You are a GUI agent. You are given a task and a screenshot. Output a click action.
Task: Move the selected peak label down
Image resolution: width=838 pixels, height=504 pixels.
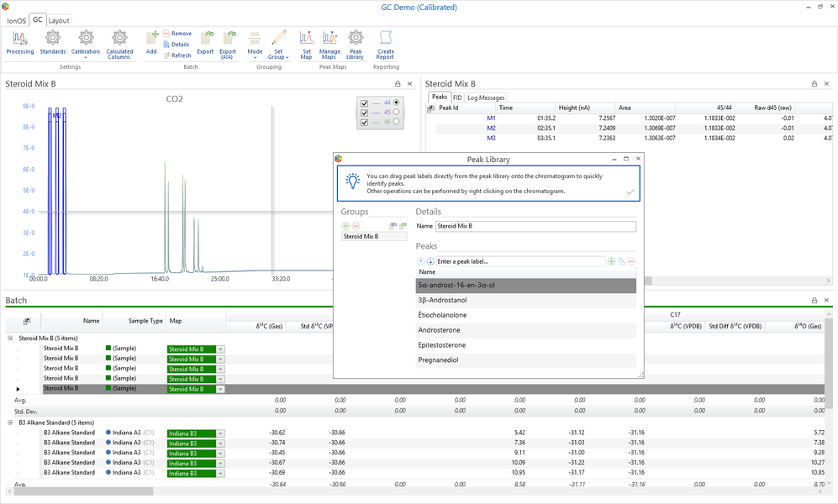pos(430,261)
